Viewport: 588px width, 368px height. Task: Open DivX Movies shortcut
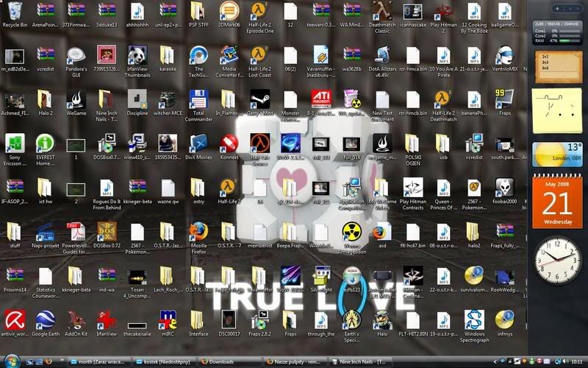198,143
